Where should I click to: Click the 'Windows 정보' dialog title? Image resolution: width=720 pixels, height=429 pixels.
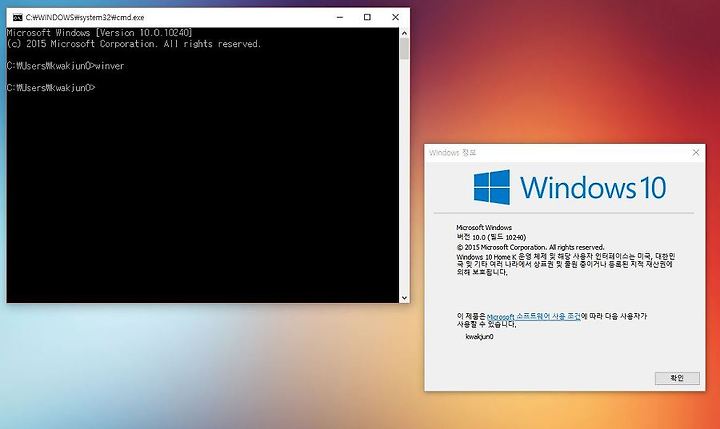[x=452, y=152]
